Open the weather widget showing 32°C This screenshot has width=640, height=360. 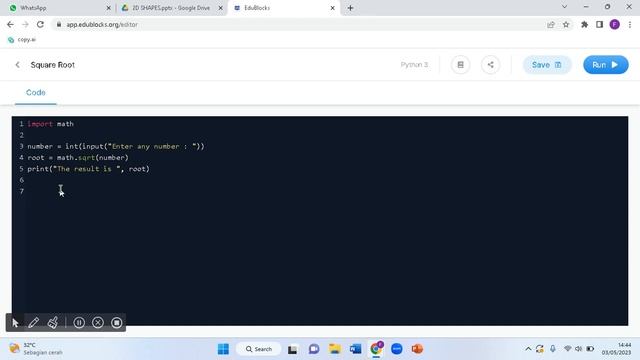click(x=36, y=349)
